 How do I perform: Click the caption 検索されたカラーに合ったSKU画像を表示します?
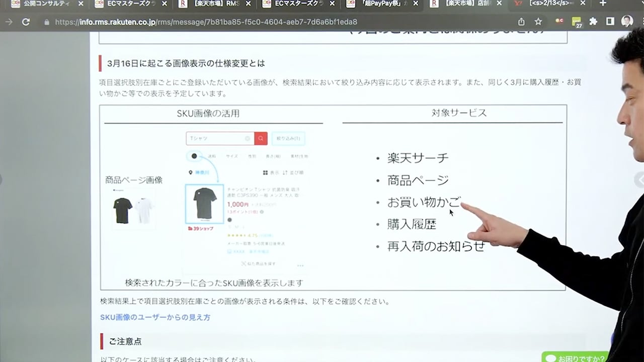pyautogui.click(x=214, y=283)
